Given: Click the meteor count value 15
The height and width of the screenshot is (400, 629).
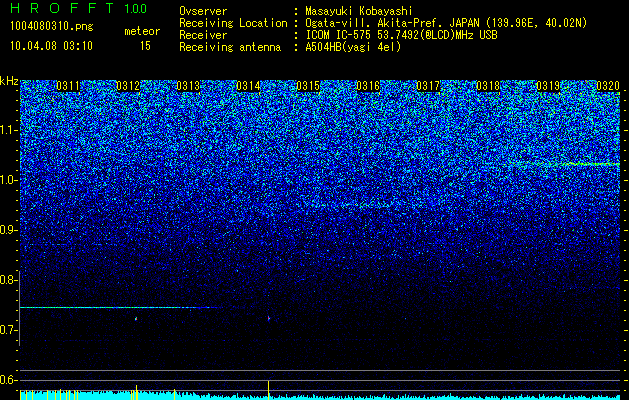Looking at the screenshot, I should click(x=145, y=46).
